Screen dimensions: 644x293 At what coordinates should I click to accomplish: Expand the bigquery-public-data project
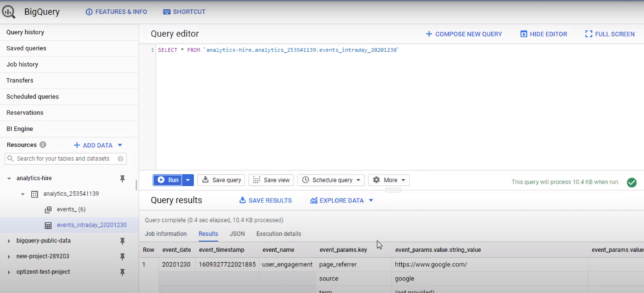tap(9, 241)
